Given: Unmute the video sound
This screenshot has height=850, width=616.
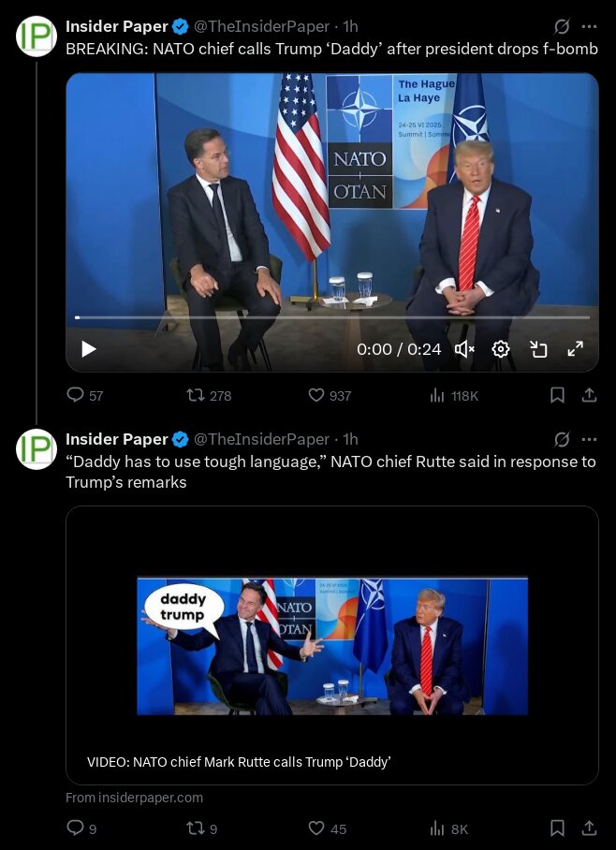Looking at the screenshot, I should pos(464,349).
